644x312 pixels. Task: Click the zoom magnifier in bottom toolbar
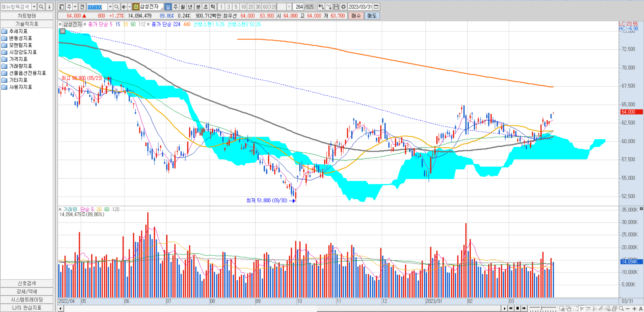coord(621,308)
